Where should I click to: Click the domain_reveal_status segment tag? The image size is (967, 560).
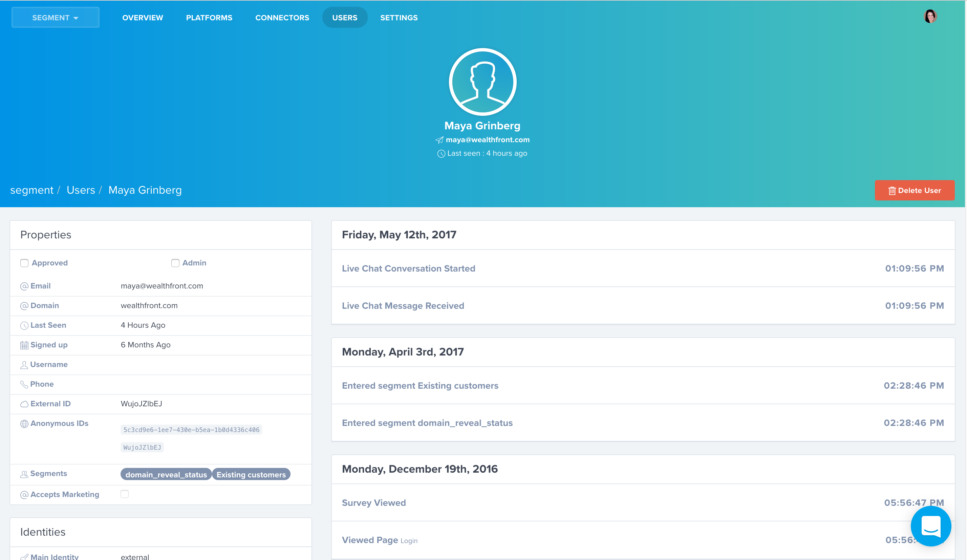(166, 474)
